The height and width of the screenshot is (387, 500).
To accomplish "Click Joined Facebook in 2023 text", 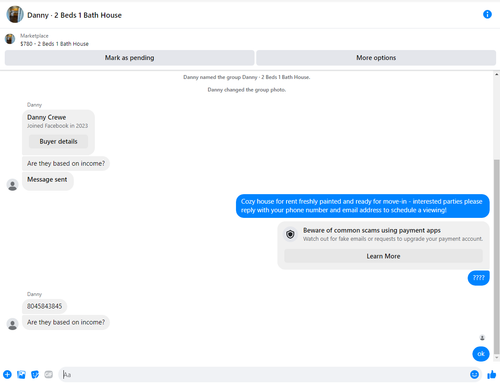I will pyautogui.click(x=57, y=126).
